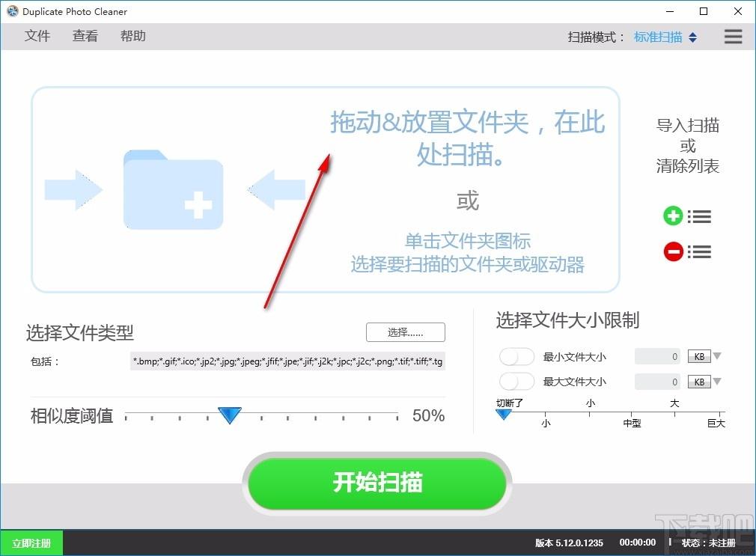Open the 帮助 menu

coord(132,36)
